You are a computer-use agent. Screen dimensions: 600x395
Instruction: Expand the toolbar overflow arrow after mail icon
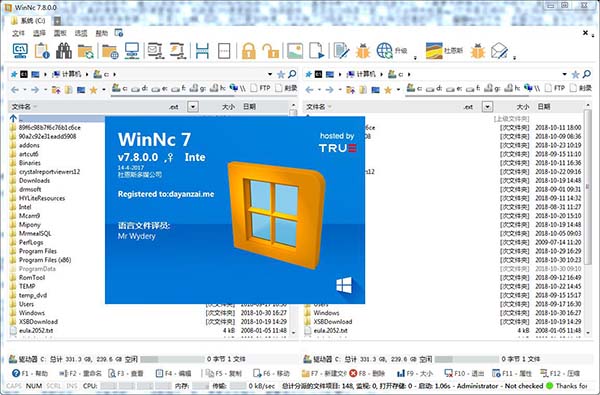pos(515,58)
